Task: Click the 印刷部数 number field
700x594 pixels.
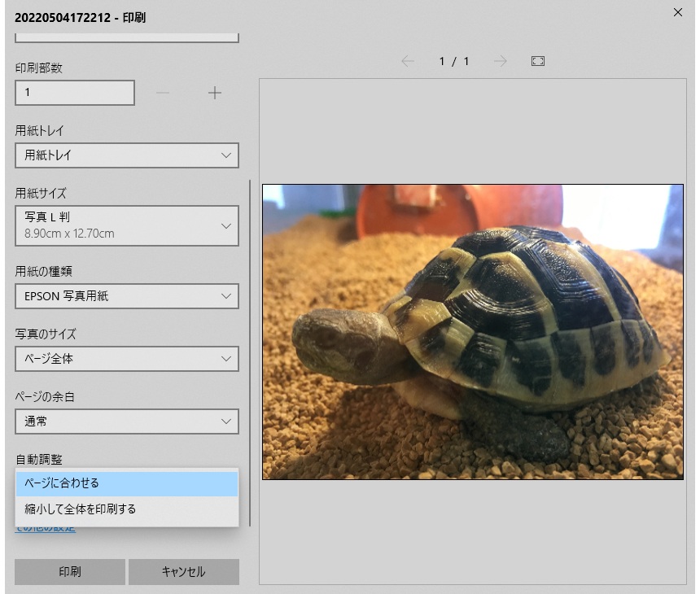Action: pyautogui.click(x=75, y=93)
